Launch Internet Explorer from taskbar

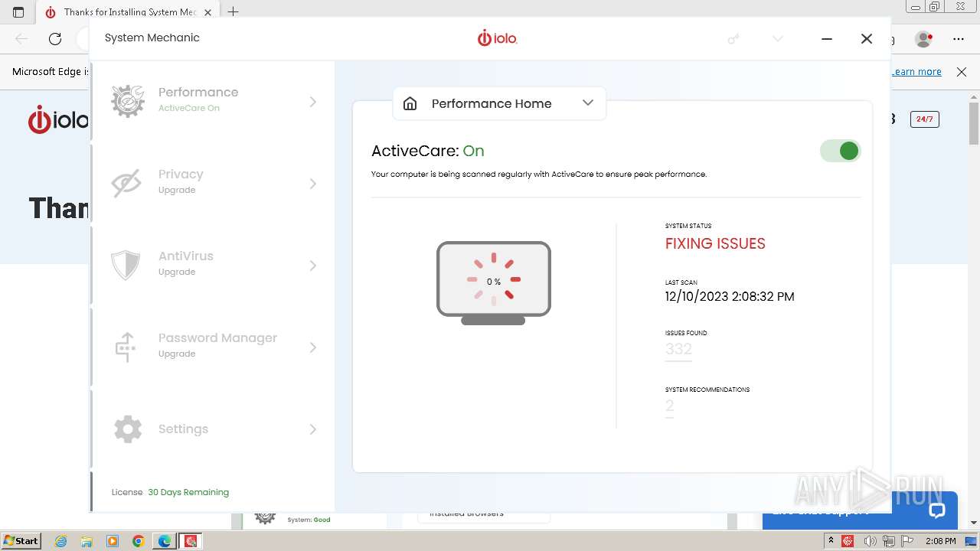click(60, 541)
